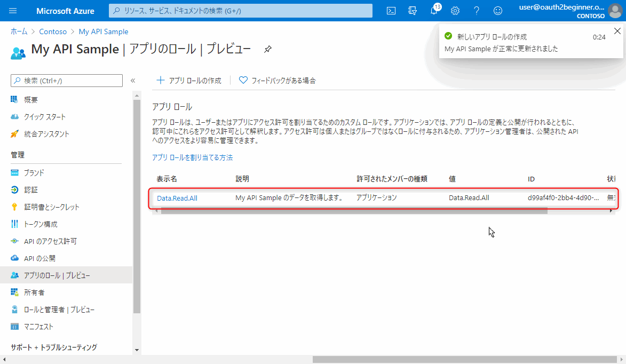This screenshot has height=364, width=626.
Task: Open the directory and subscription filter
Action: 413,11
